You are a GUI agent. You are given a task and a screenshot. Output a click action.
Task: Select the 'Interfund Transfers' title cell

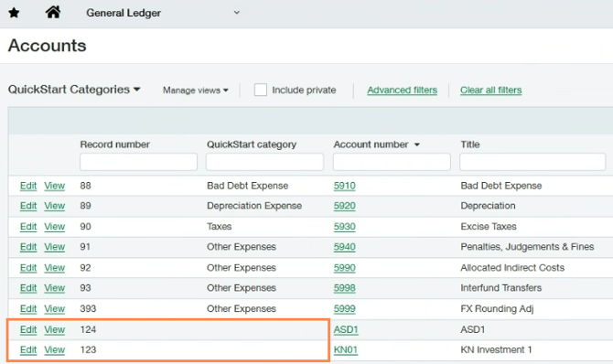tap(500, 288)
